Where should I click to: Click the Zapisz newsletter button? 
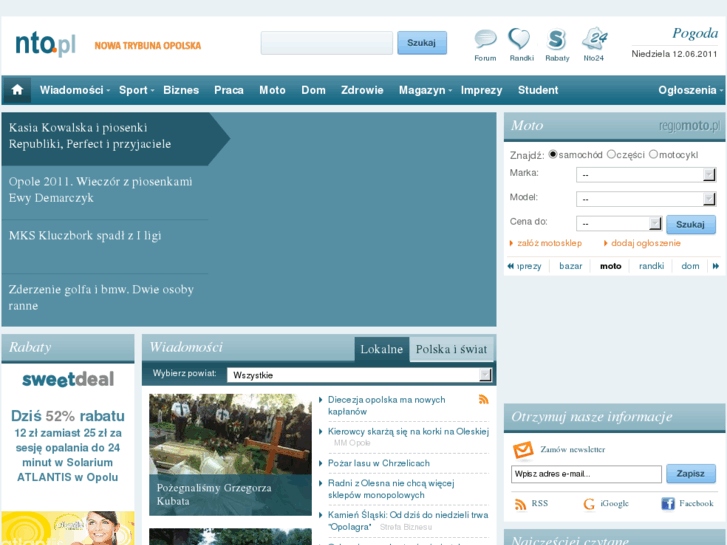tap(690, 474)
